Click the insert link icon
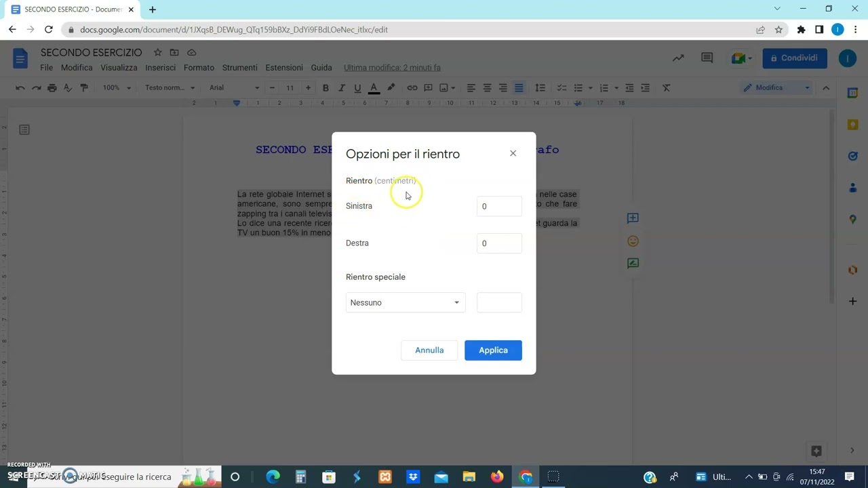 [x=412, y=87]
